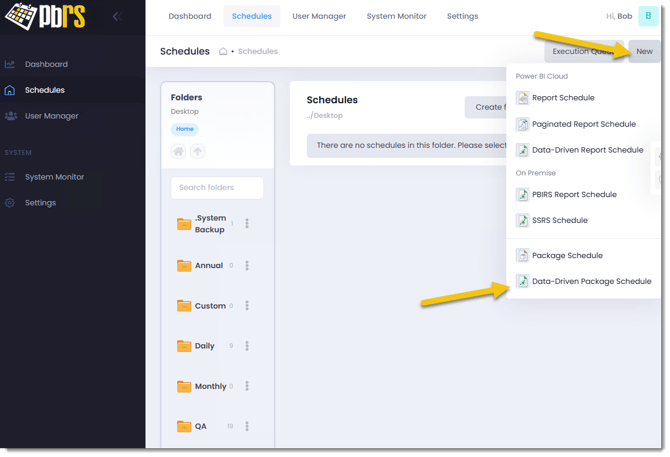Click Bob's user avatar
Viewport: 670px width, 457px height.
click(x=647, y=16)
